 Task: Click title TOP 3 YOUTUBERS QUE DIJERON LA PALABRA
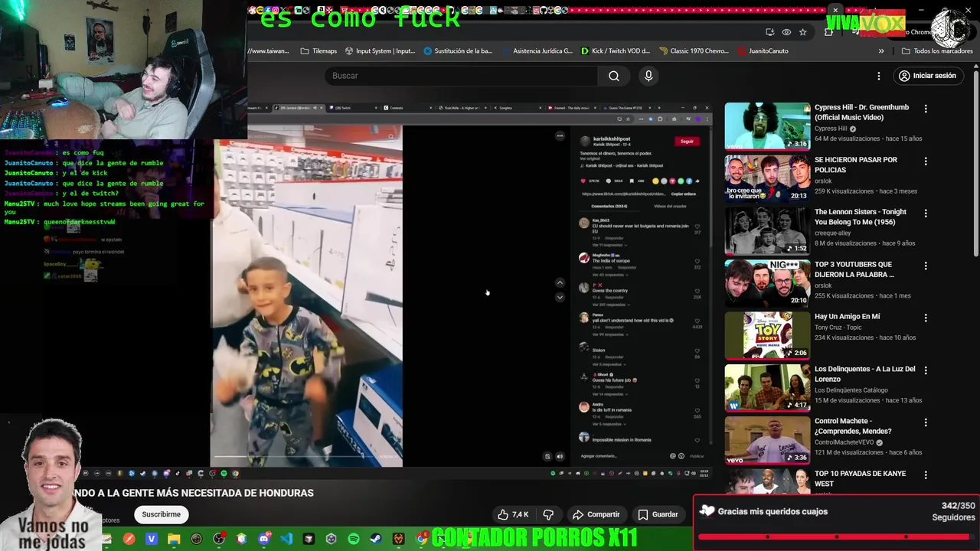(x=854, y=269)
